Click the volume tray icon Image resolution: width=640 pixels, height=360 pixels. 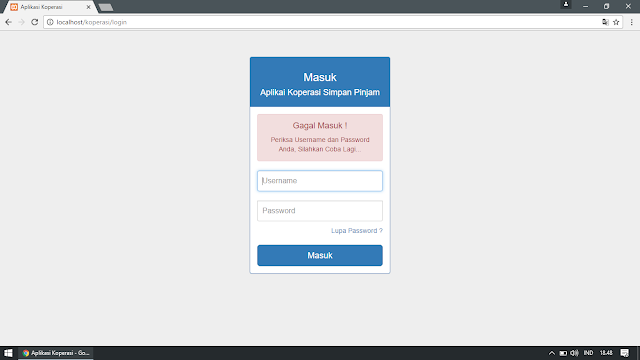[x=574, y=353]
